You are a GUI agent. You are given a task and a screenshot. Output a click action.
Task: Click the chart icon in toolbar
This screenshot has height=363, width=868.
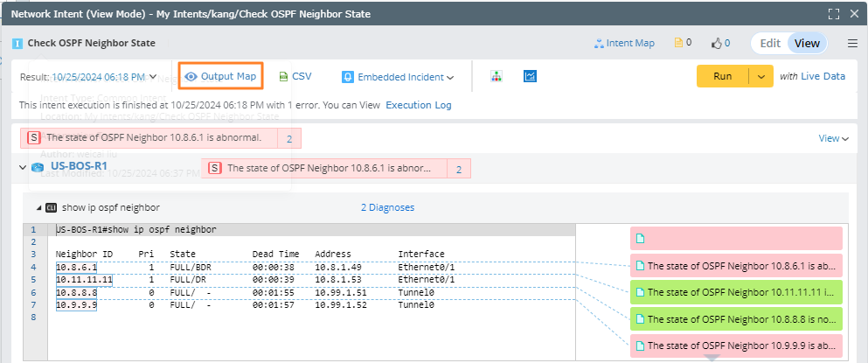pos(530,76)
